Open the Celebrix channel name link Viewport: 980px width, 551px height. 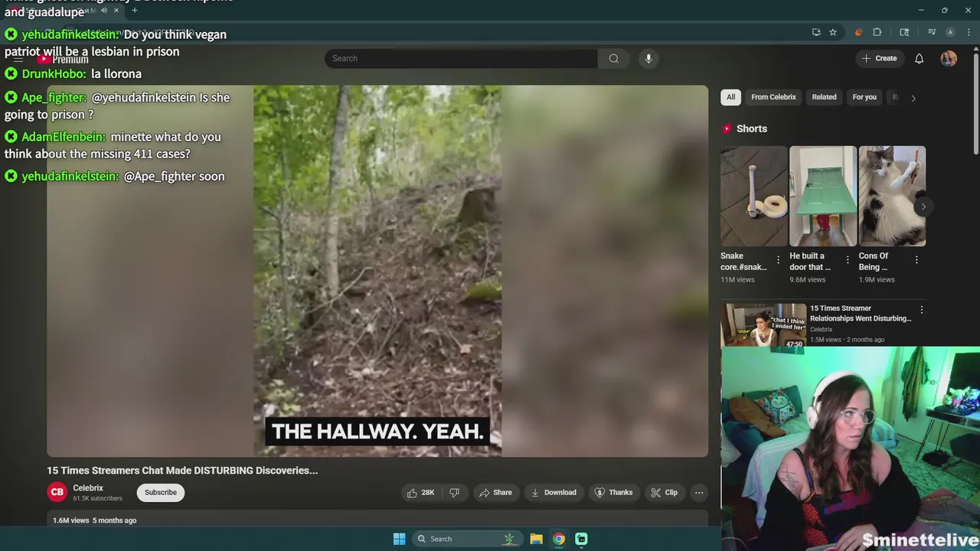[x=88, y=487]
